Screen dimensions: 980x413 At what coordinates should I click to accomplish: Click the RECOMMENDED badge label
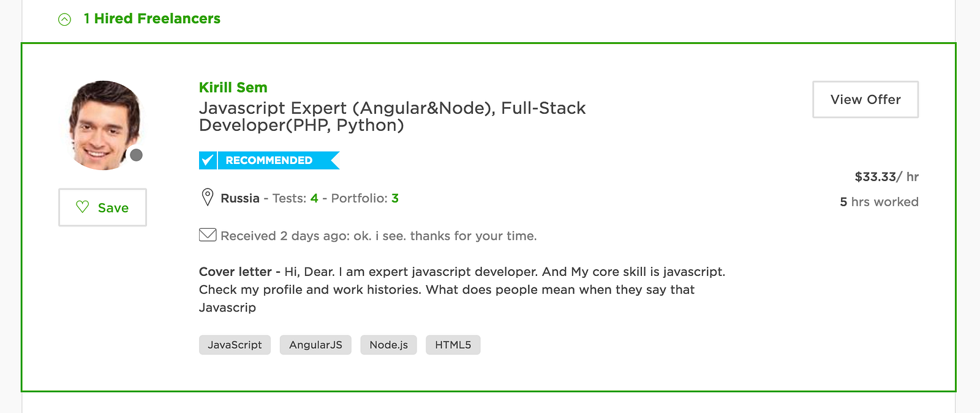tap(269, 160)
